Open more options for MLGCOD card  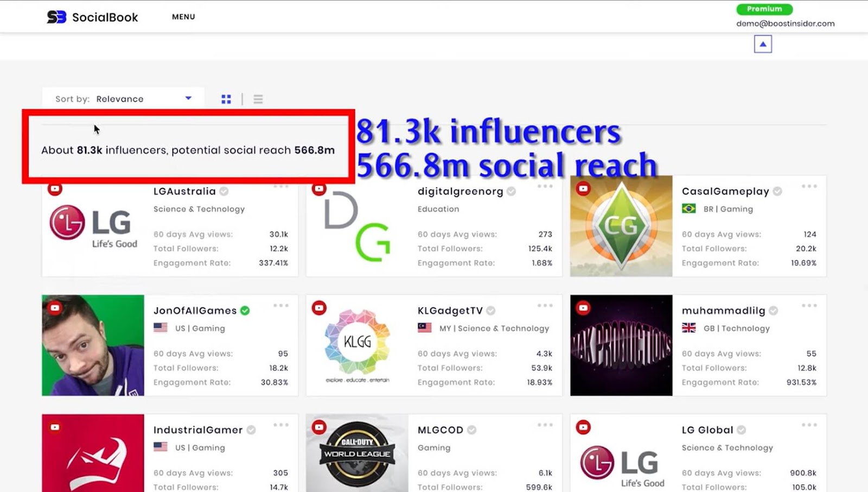tap(545, 425)
